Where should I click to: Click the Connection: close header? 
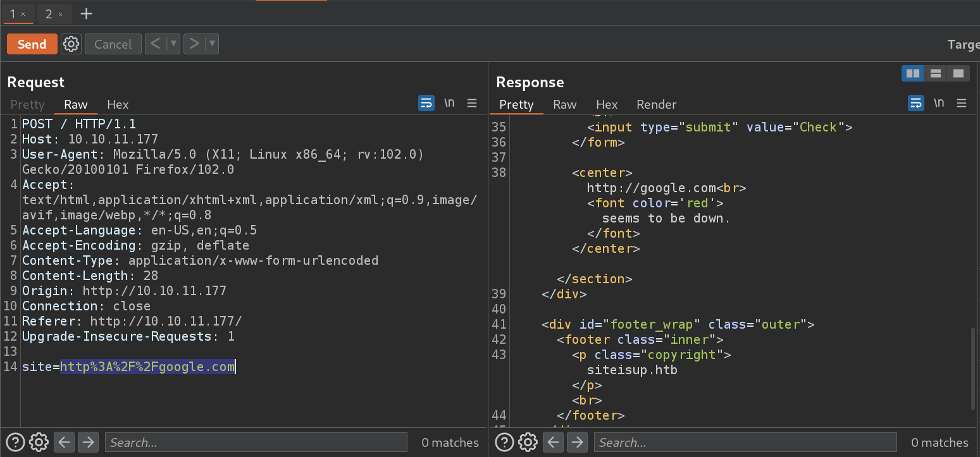[86, 306]
